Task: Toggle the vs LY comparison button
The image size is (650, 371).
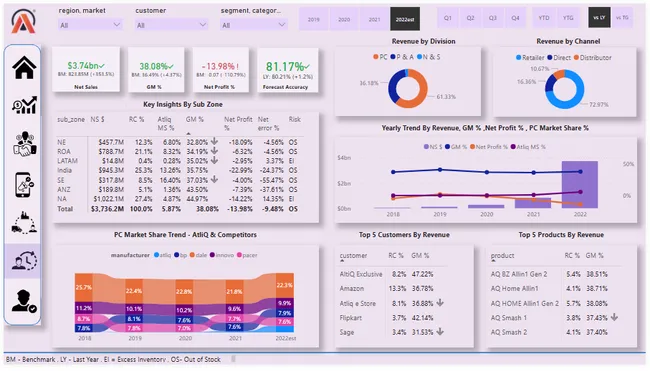Action: tap(599, 17)
